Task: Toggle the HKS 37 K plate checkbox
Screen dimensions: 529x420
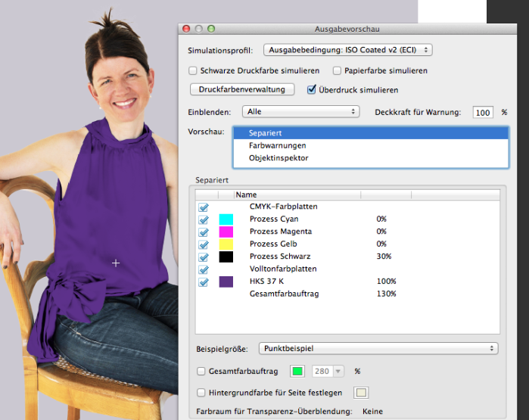Action: [204, 282]
